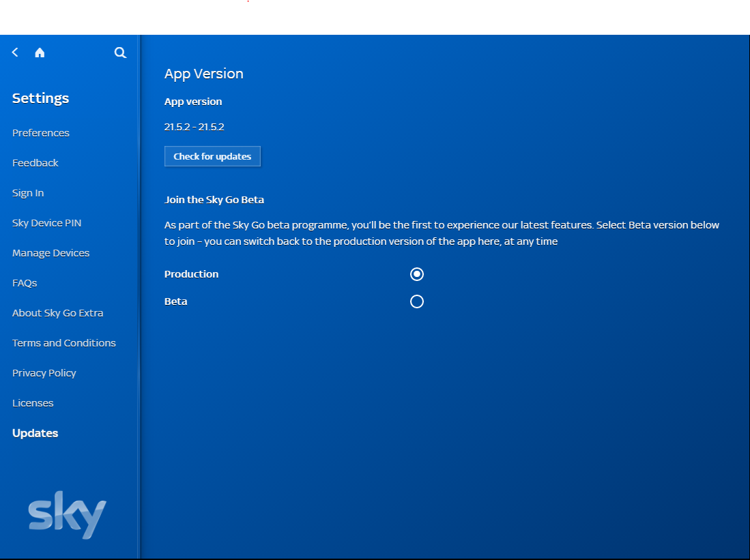The image size is (750, 560).
Task: Click the Sky logo in sidebar
Action: coord(68,514)
